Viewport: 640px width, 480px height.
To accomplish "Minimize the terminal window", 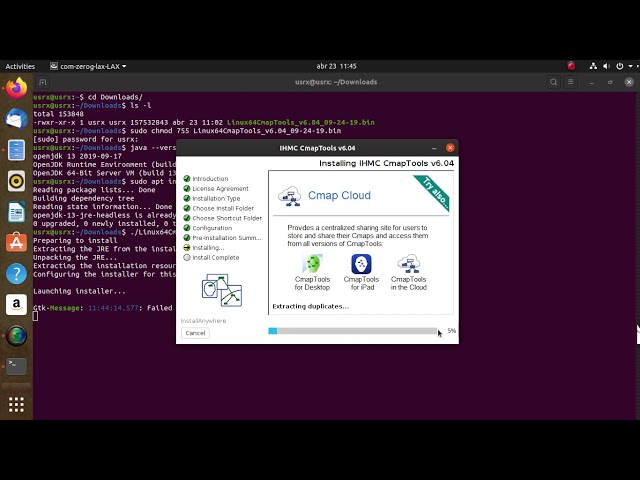I will [591, 82].
